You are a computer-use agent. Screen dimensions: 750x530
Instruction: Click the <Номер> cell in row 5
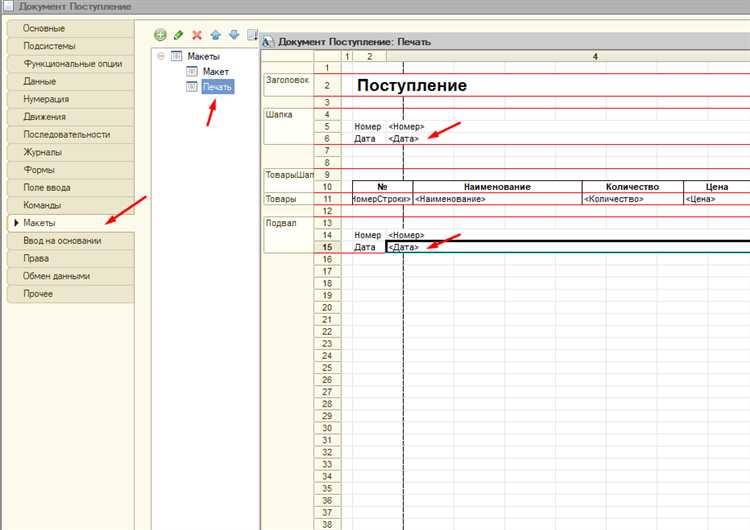click(406, 127)
